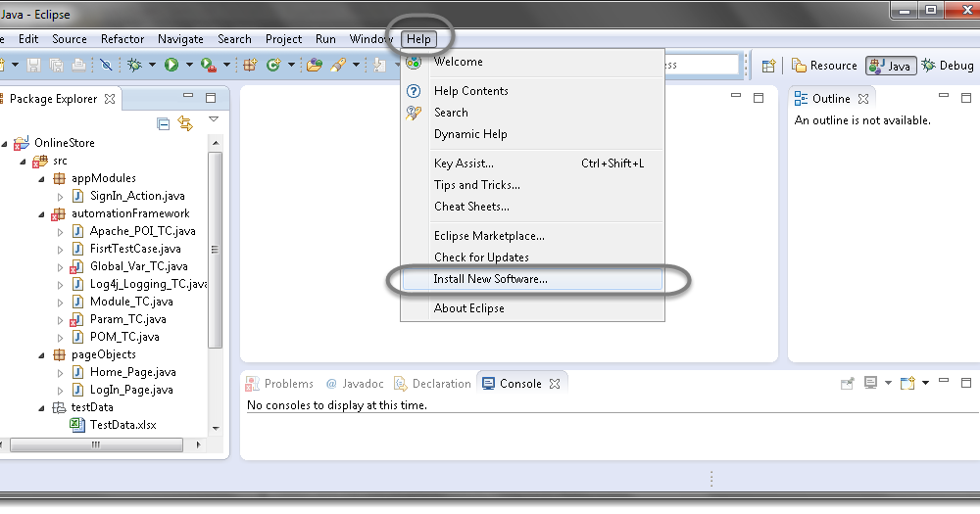
Task: Expand the SignIn_Action.java node
Action: click(x=61, y=197)
